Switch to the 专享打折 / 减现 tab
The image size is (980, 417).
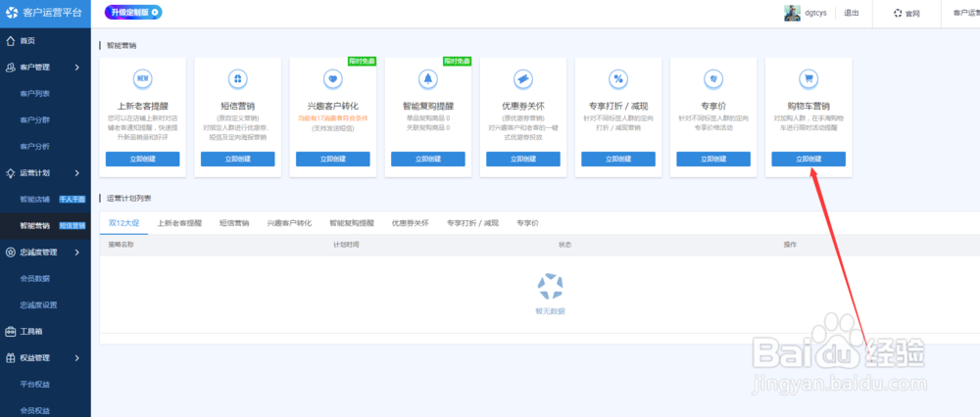click(473, 223)
